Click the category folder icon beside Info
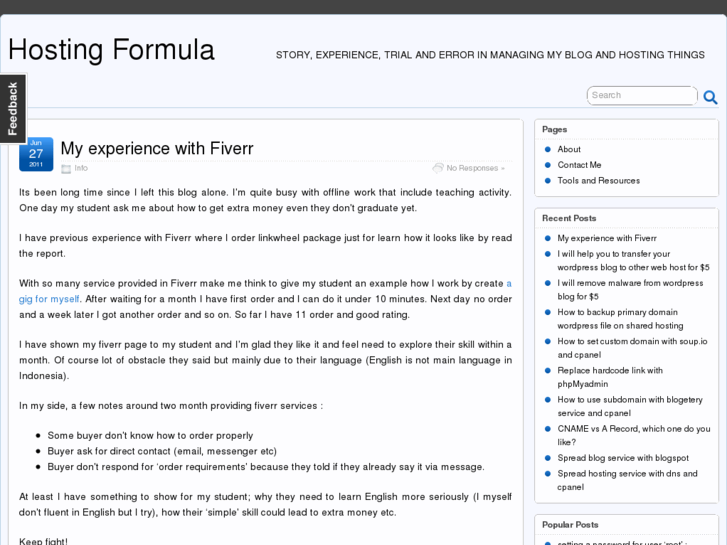The height and width of the screenshot is (545, 727). (x=66, y=169)
